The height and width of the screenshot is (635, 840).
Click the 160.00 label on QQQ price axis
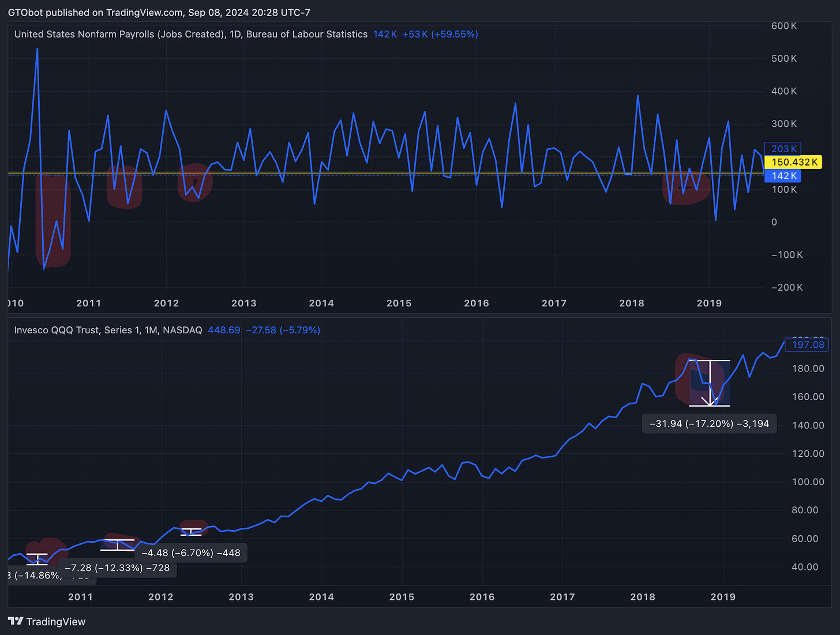pos(808,396)
